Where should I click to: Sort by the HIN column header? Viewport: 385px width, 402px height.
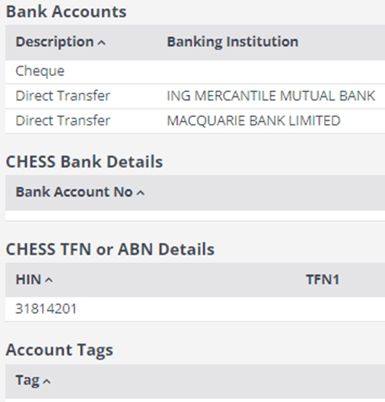click(28, 279)
